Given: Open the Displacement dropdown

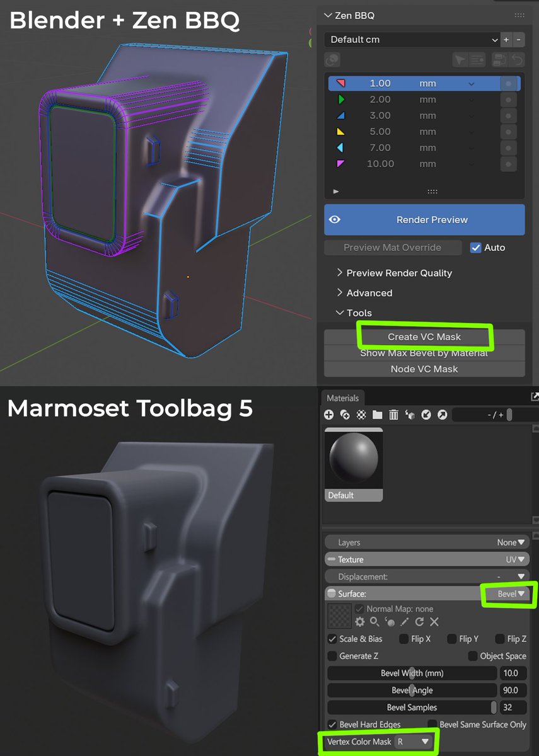Looking at the screenshot, I should coord(521,576).
